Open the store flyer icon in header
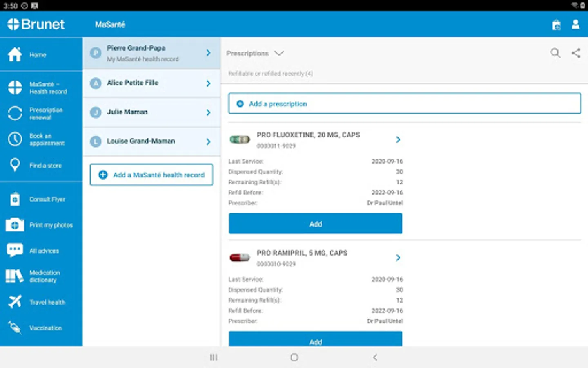Screen dimensions: 588x368 [556, 25]
